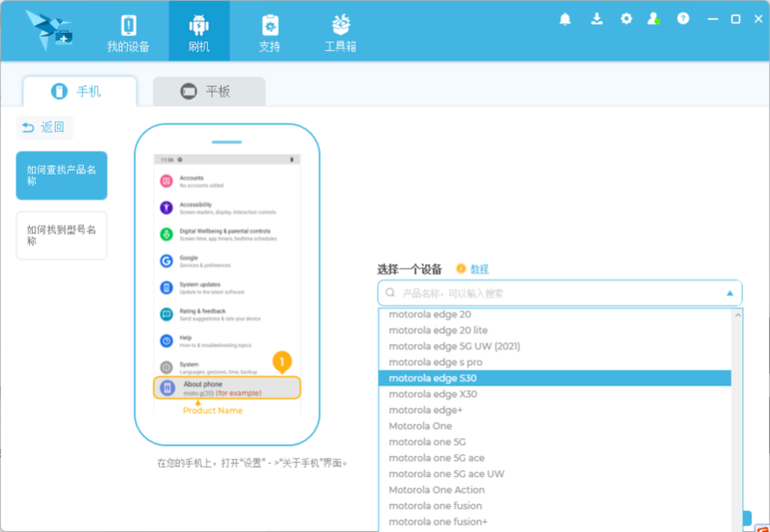Open the notifications bell icon
Image resolution: width=770 pixels, height=532 pixels.
pyautogui.click(x=565, y=18)
